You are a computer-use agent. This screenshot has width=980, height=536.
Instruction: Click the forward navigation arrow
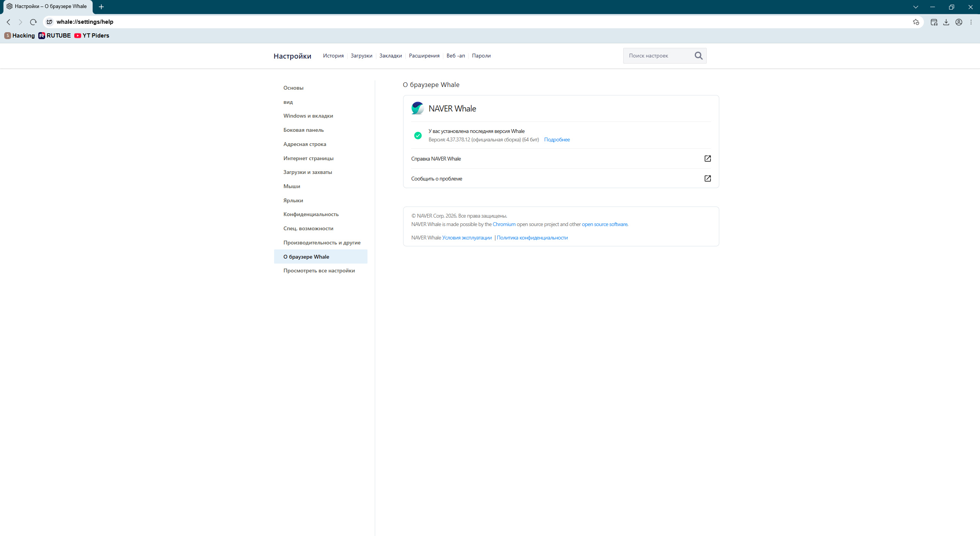tap(21, 22)
